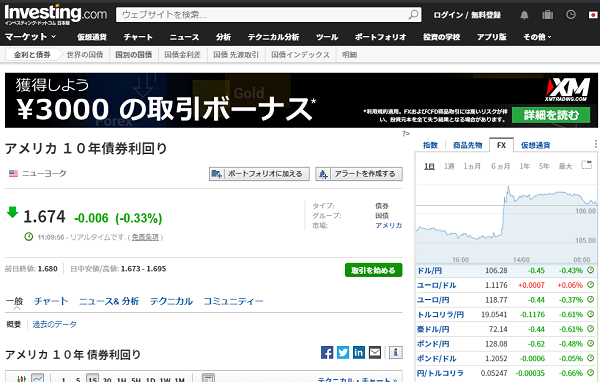This screenshot has height=382, width=600.
Task: Share on LinkedIn icon
Action: (x=359, y=352)
